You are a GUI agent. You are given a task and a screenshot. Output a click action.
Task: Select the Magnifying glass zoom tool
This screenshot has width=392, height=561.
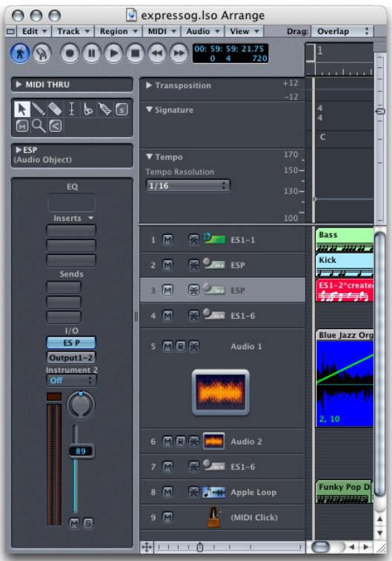(39, 126)
